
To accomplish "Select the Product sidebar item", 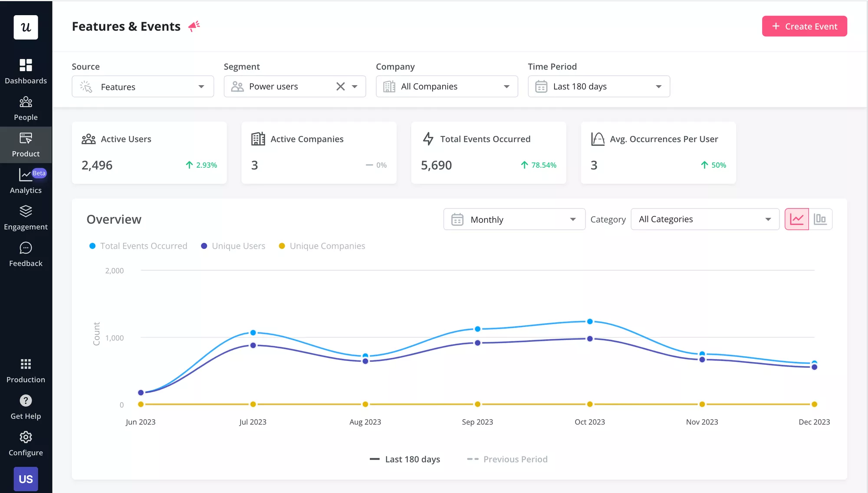I will click(x=26, y=145).
